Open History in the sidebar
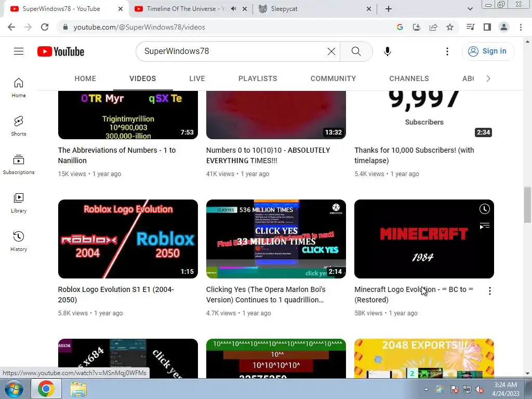The width and height of the screenshot is (532, 399). point(19,241)
